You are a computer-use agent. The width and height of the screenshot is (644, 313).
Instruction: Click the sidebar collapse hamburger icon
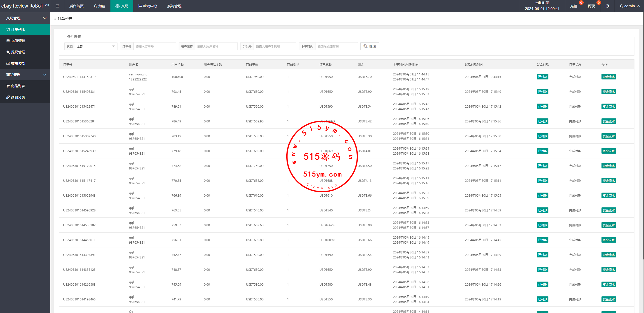[x=57, y=6]
